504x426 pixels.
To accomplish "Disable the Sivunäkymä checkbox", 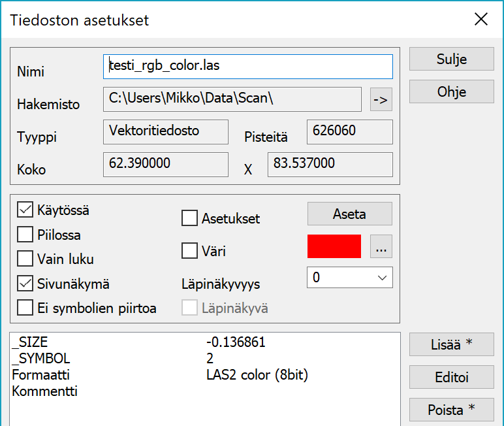I will coord(25,284).
